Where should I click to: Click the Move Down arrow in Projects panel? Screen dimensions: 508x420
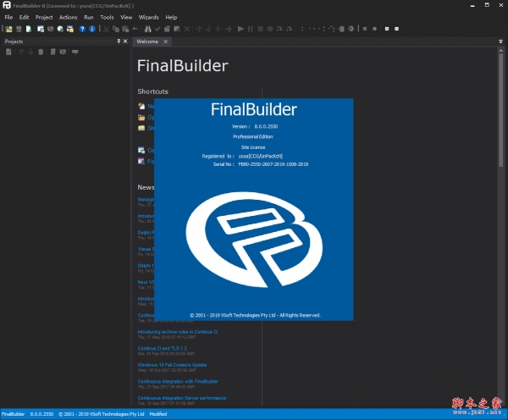[30, 52]
